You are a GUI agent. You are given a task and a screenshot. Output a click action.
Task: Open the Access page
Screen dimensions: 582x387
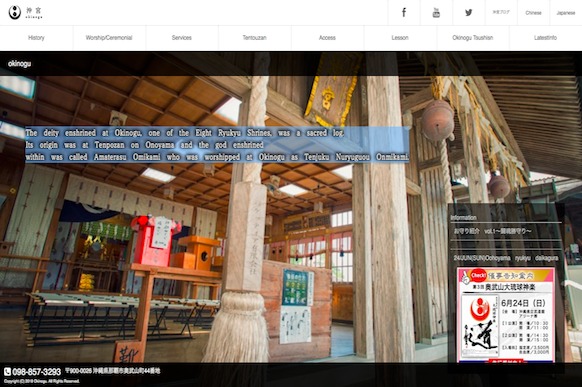327,38
